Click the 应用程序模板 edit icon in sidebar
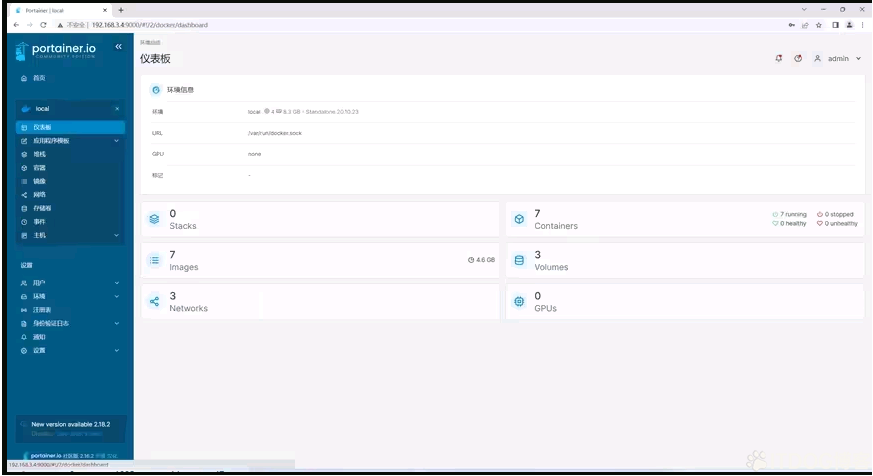This screenshot has width=873, height=476. [24, 141]
